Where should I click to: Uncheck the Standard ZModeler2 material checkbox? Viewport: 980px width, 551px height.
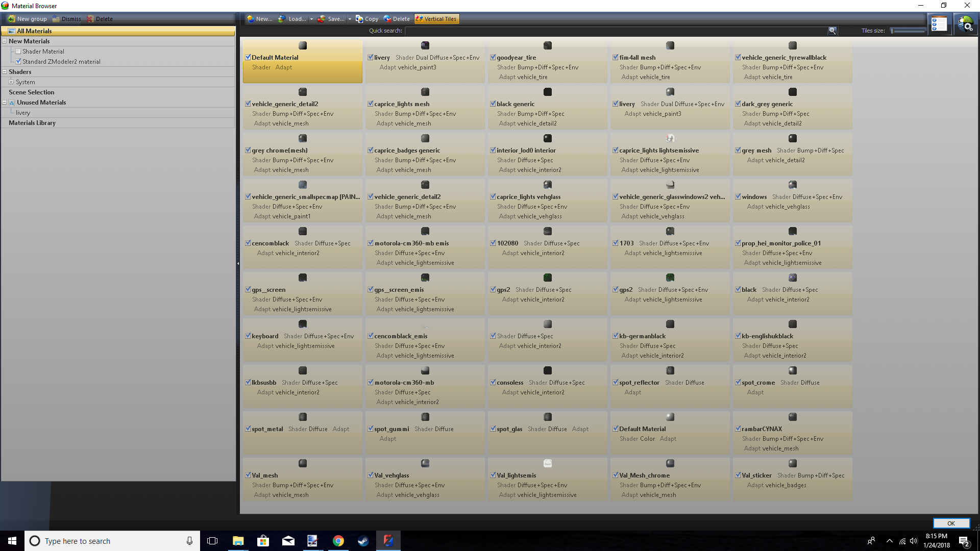(18, 62)
